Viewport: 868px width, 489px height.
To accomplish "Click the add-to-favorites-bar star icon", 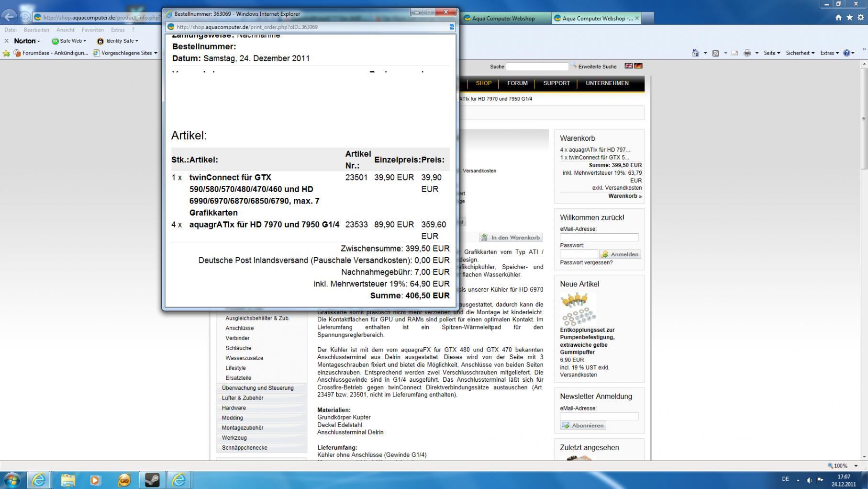I will point(6,53).
